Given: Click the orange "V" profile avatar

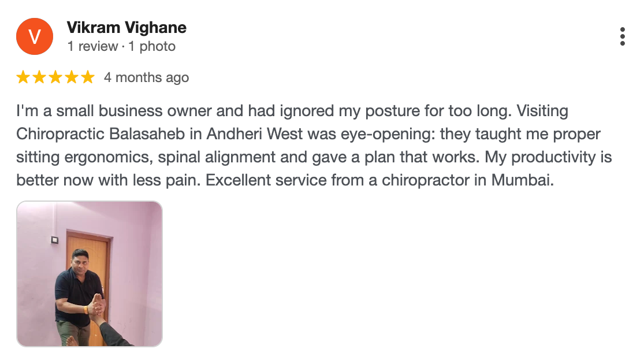Looking at the screenshot, I should click(35, 36).
